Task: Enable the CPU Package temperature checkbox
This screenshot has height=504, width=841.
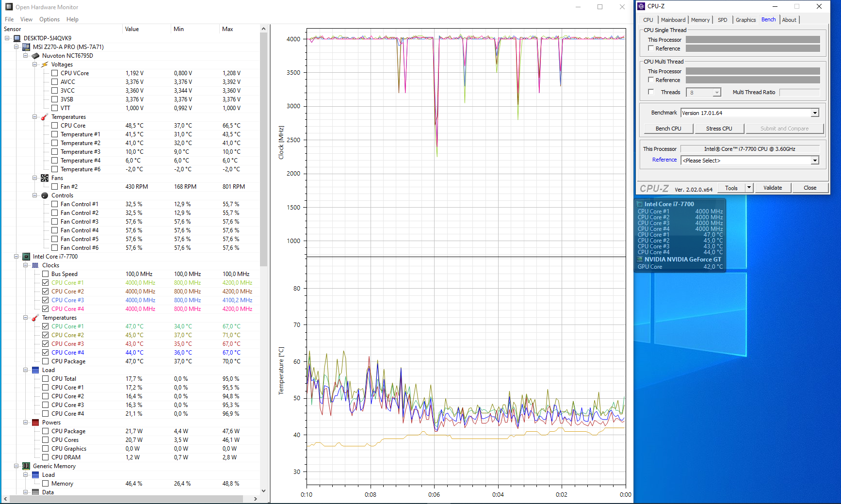Action: tap(45, 361)
